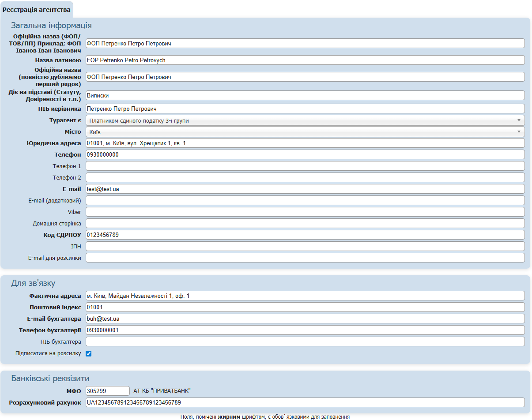Select the МФО field with 305299
Viewport: 532px width, 420px height.
[107, 391]
